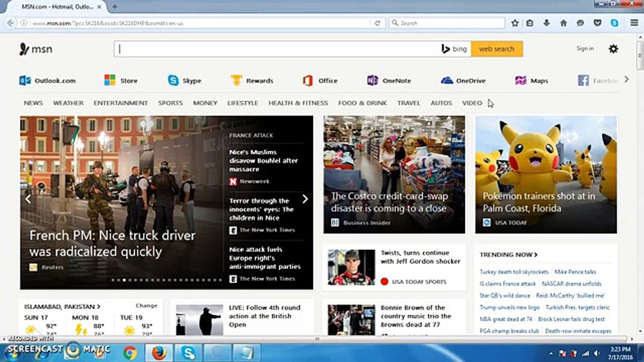
Task: Open trending topic 'Mike Pence talks'
Action: (x=575, y=271)
